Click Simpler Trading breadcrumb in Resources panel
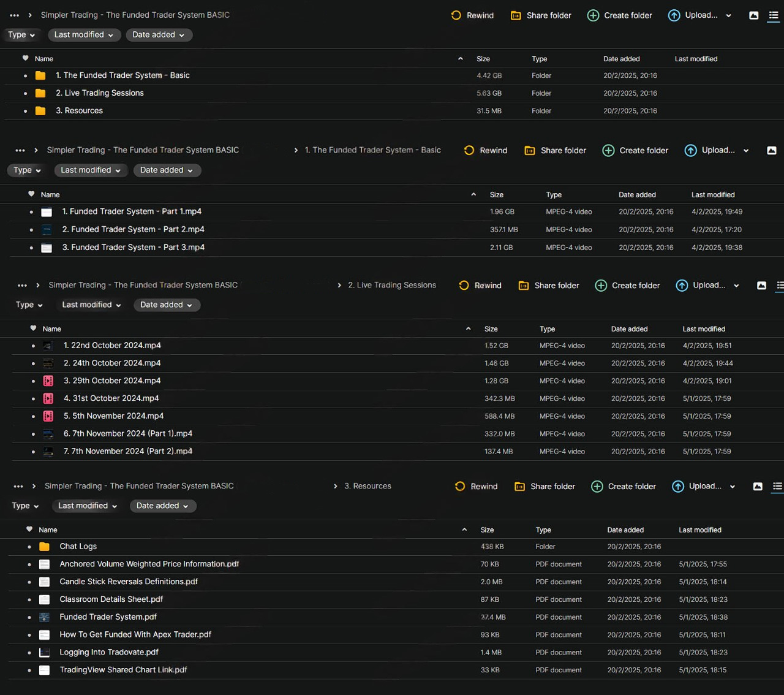Image resolution: width=784 pixels, height=695 pixels. 139,486
